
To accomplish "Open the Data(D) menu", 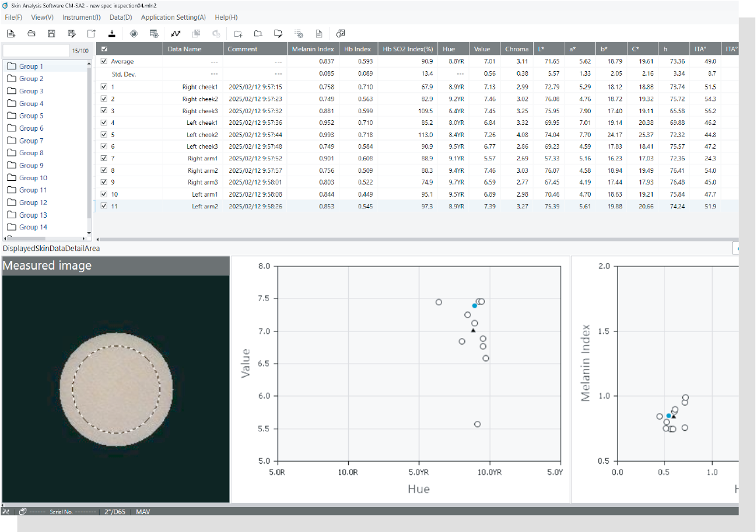I will [x=120, y=17].
